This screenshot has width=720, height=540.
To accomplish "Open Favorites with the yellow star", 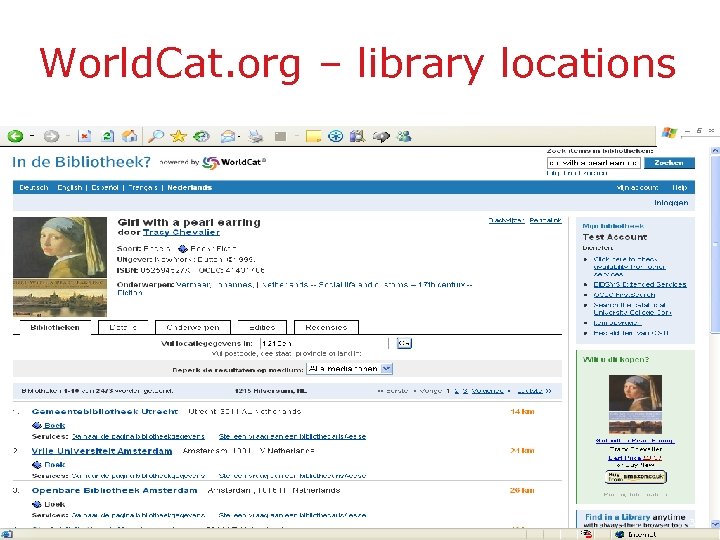I will [x=178, y=136].
